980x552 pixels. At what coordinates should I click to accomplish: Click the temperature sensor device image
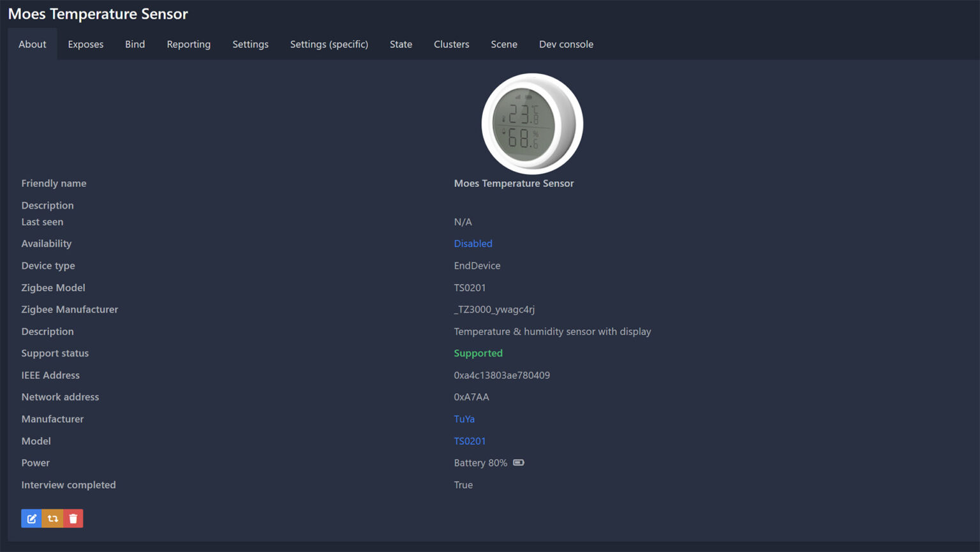pos(531,123)
